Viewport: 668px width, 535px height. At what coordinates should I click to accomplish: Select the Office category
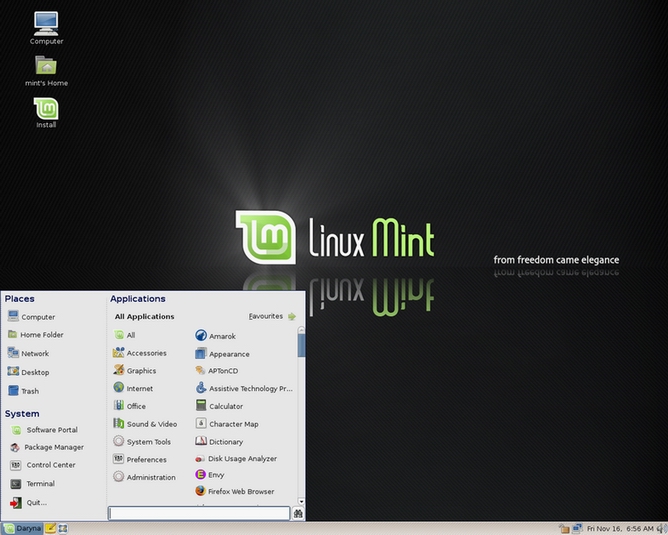[x=130, y=406]
